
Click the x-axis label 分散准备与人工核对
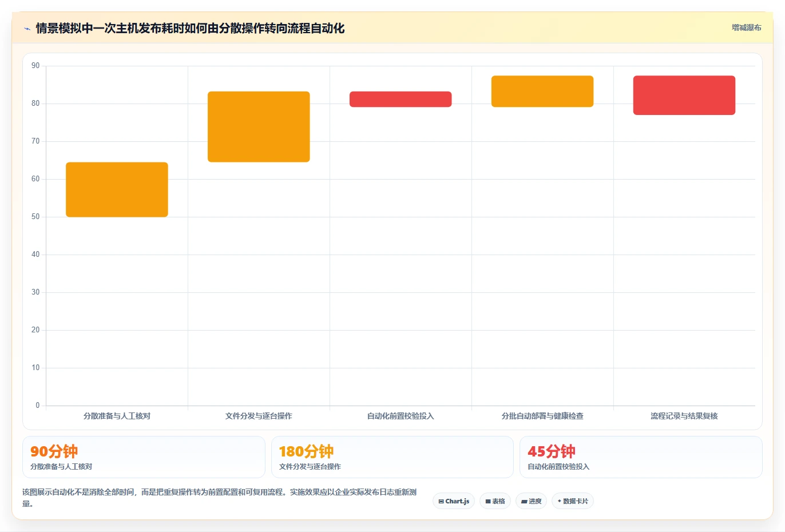click(x=117, y=416)
